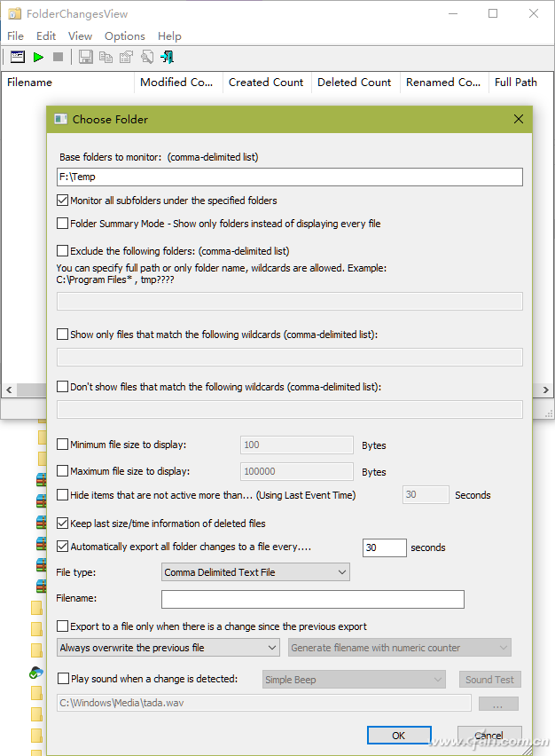
Task: Click the Choose Folder dialog title icon
Action: point(60,119)
